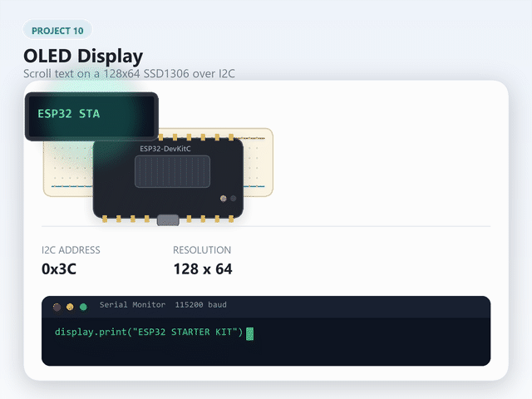Click the OLED screen showing ESP32 STA
The image size is (532, 399).
91,116
